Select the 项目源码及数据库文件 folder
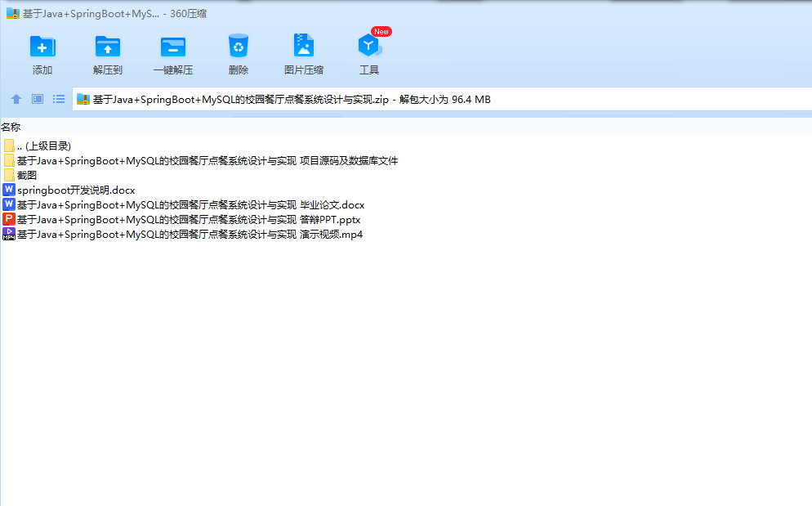Screen dimensions: 812x506 200,161
